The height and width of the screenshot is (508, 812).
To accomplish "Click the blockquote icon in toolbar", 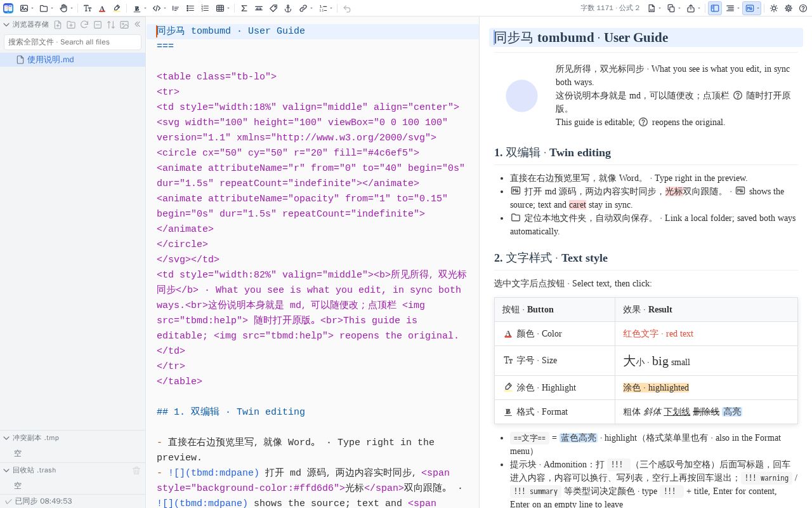I will (x=176, y=8).
